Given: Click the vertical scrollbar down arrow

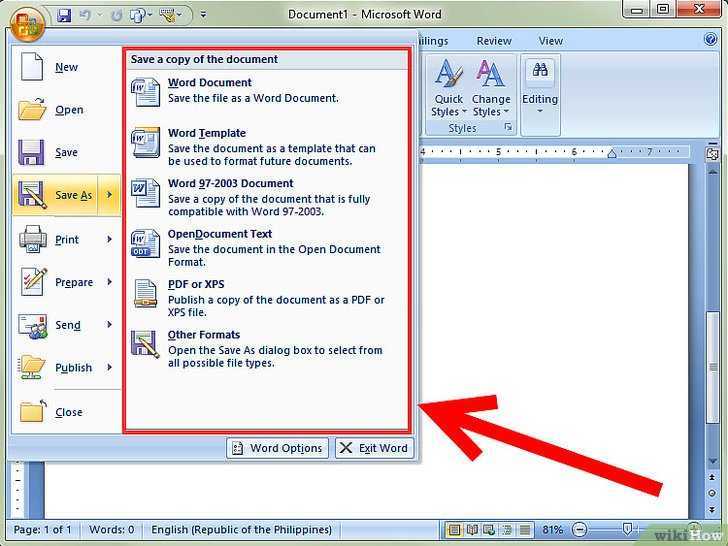Looking at the screenshot, I should [x=713, y=461].
